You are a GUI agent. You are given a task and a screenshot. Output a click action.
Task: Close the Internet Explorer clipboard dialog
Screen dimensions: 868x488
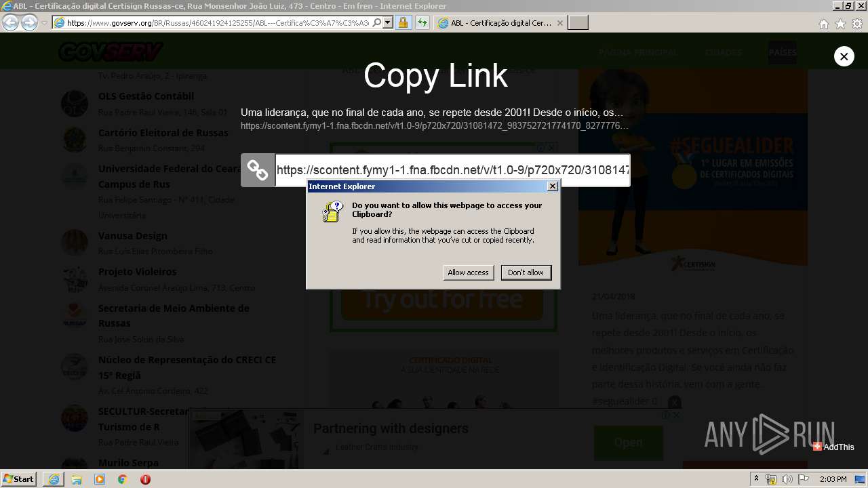tap(553, 186)
